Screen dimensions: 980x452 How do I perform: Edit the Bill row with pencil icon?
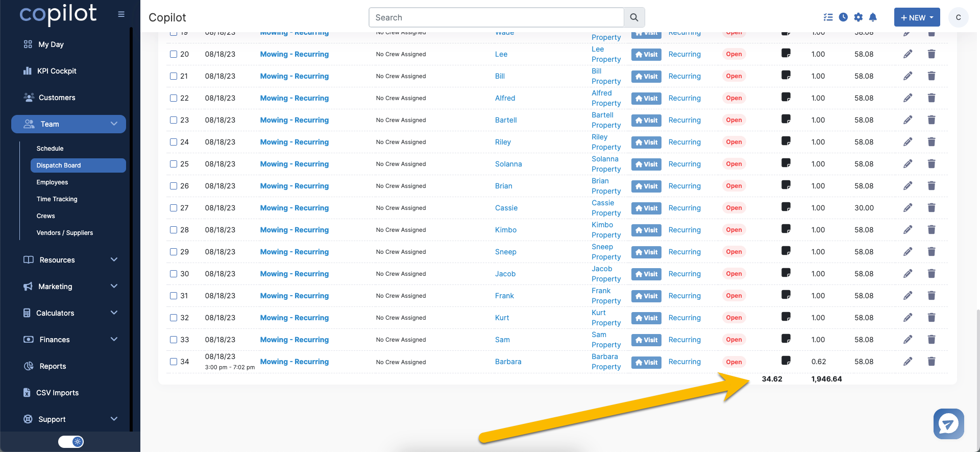[908, 76]
